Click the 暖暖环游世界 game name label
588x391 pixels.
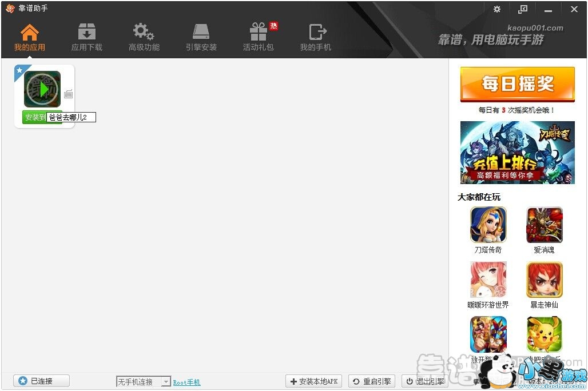pos(488,305)
